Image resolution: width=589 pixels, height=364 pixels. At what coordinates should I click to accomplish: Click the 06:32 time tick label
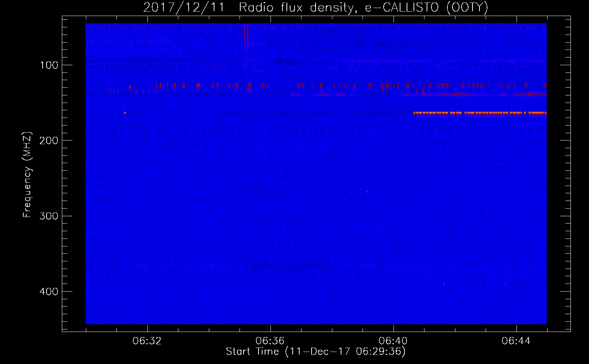[147, 341]
